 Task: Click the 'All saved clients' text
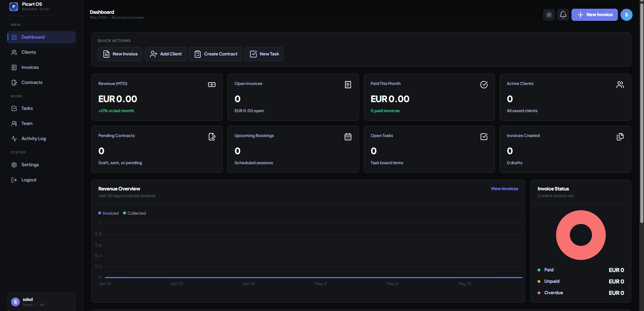tap(522, 111)
